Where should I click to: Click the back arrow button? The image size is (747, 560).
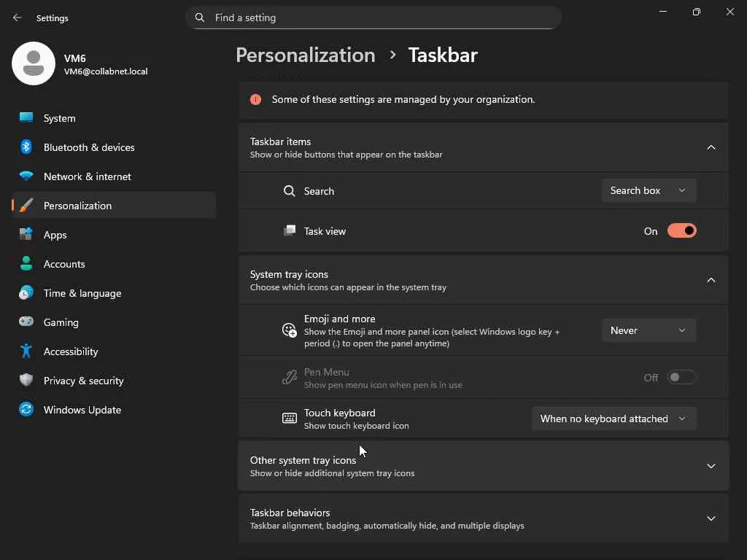(x=18, y=17)
